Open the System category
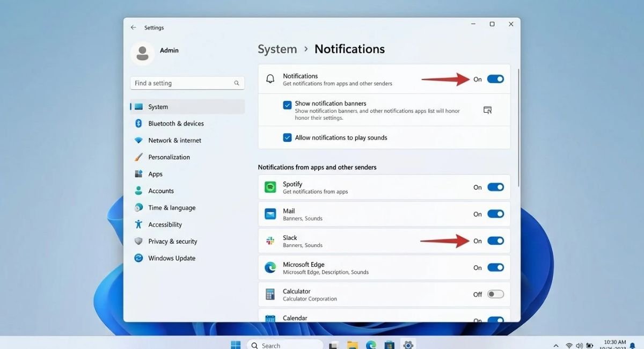Viewport: 644px width, 349px height. pos(187,107)
